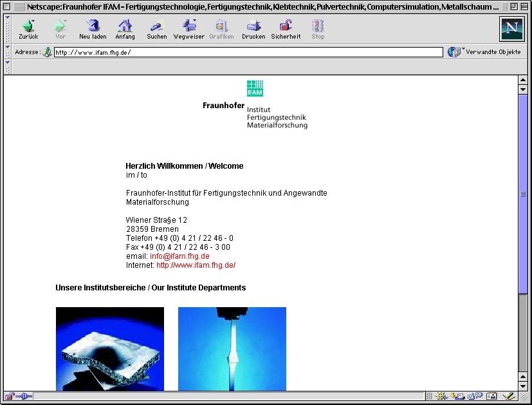532x405 pixels.
Task: Click the 'Herzlich Willkommen / Welcome' heading
Action: (184, 165)
